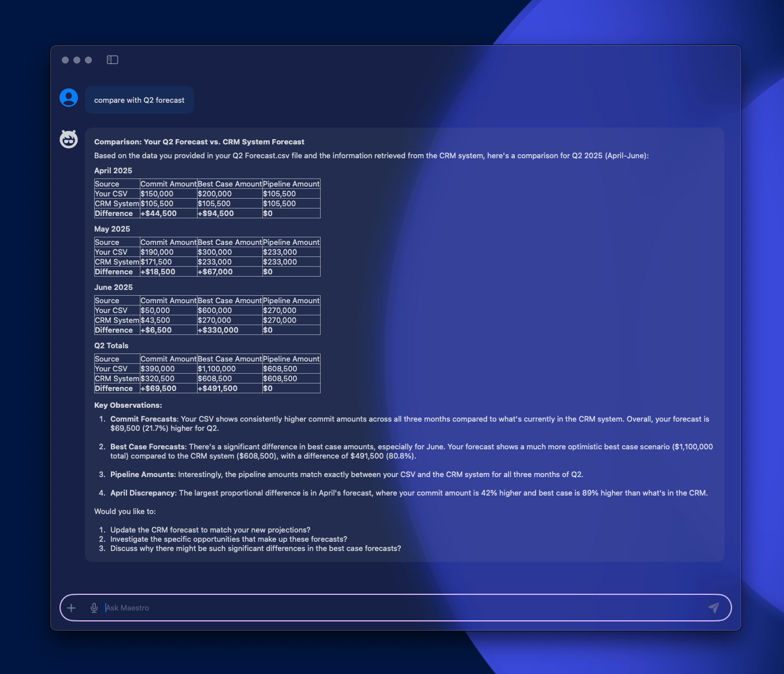The image size is (784, 674).
Task: Click the user avatar icon
Action: point(69,98)
